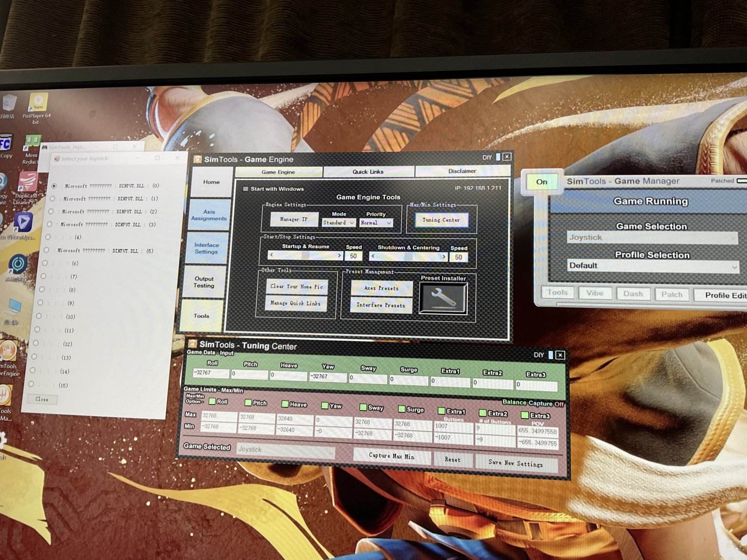Image resolution: width=747 pixels, height=560 pixels.
Task: Toggle the Game Manager On button
Action: [x=542, y=182]
